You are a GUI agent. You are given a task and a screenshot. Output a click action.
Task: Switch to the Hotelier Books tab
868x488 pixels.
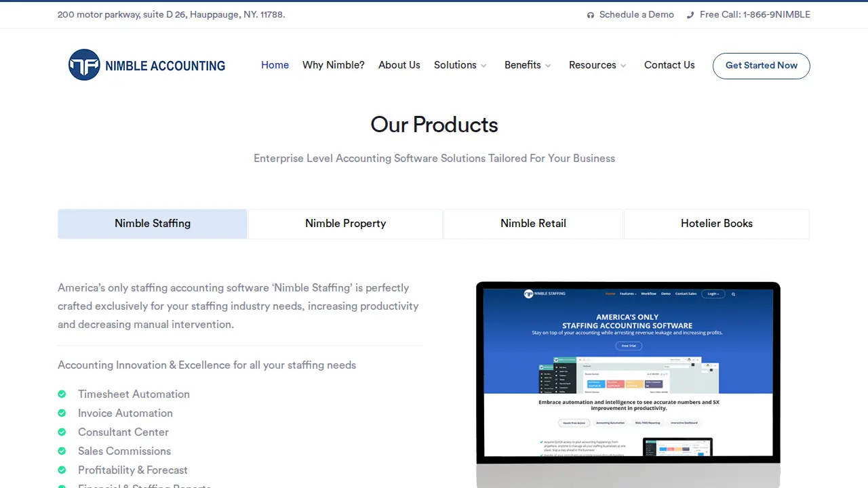point(717,224)
